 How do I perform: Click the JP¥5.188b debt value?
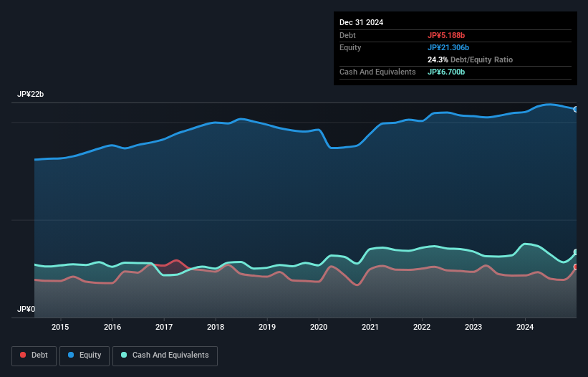446,35
